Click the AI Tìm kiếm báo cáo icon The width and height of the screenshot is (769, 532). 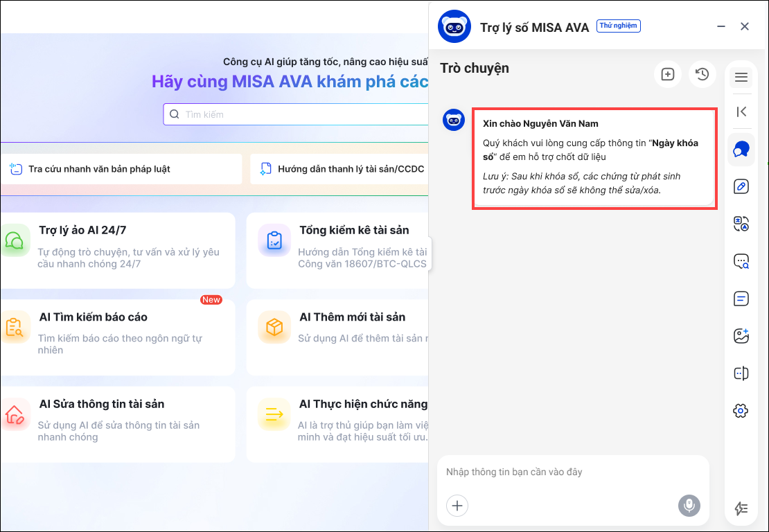[x=15, y=327]
